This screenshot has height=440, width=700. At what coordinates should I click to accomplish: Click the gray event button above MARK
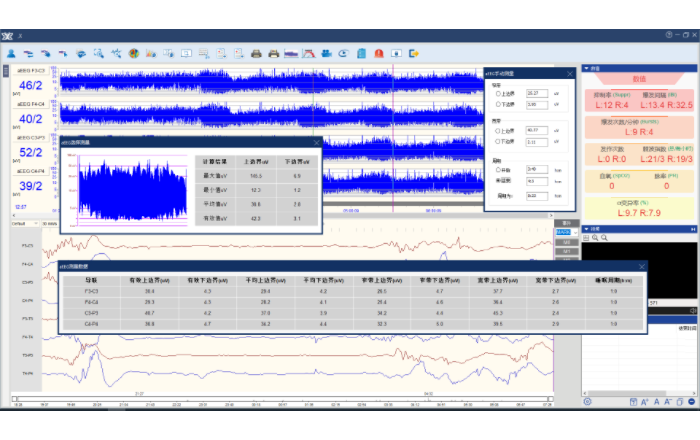coord(567,223)
